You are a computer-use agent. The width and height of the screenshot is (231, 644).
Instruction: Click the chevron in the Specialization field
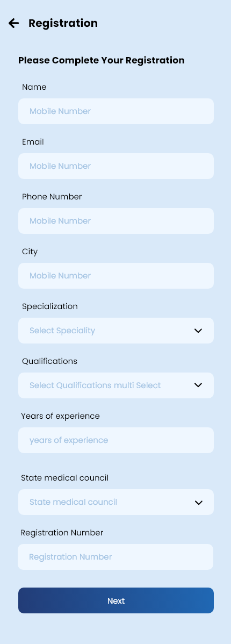(x=198, y=331)
